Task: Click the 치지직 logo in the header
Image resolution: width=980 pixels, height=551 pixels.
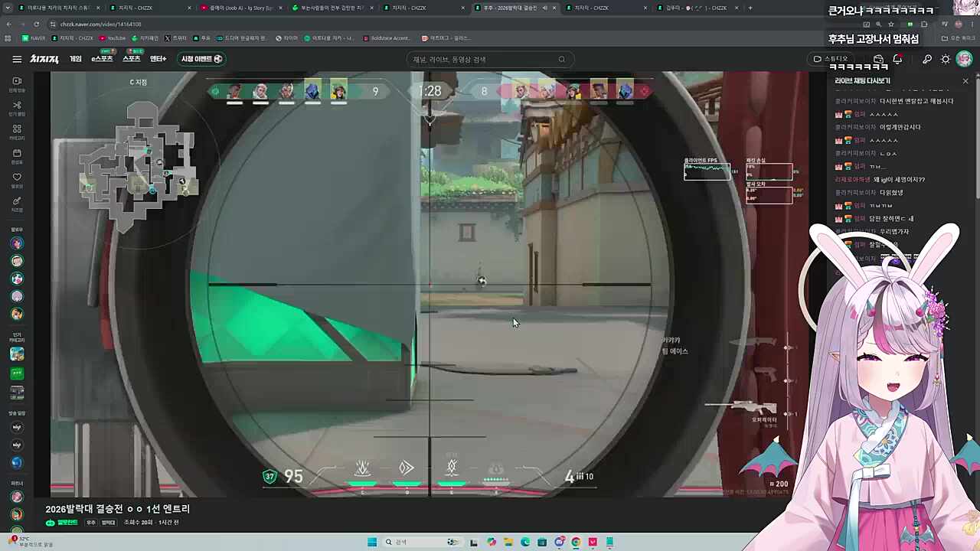Action: pos(44,59)
